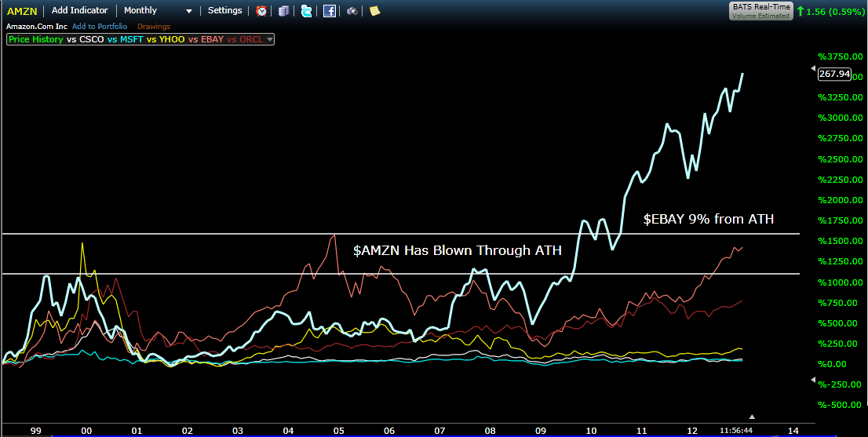Viewport: 868px width, 437px height.
Task: Click the %-250.00 axis label
Action: 840,384
